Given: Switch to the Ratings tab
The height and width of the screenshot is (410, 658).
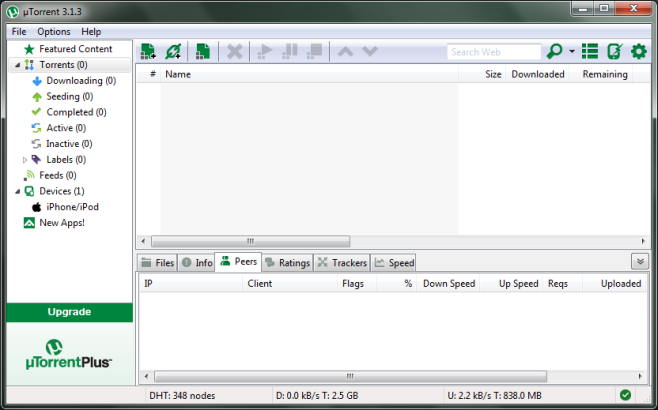Looking at the screenshot, I should 288,263.
